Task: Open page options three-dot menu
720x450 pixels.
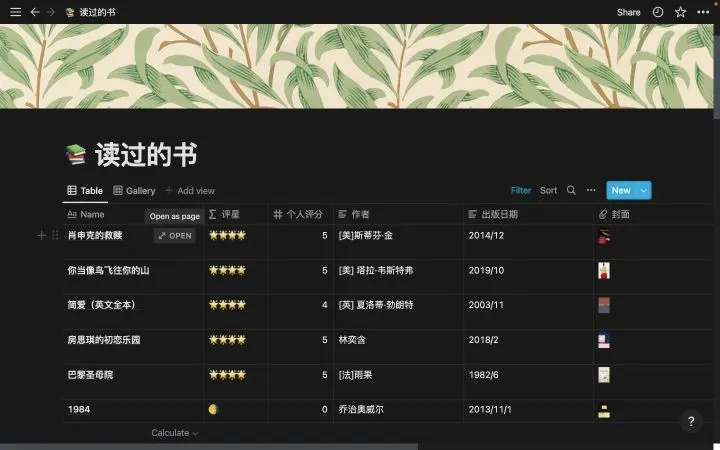Action: click(703, 12)
